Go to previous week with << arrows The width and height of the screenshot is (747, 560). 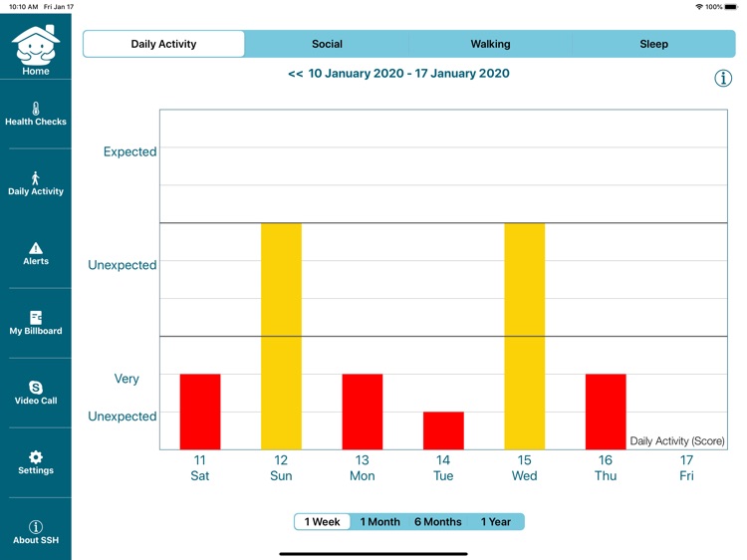(x=296, y=74)
